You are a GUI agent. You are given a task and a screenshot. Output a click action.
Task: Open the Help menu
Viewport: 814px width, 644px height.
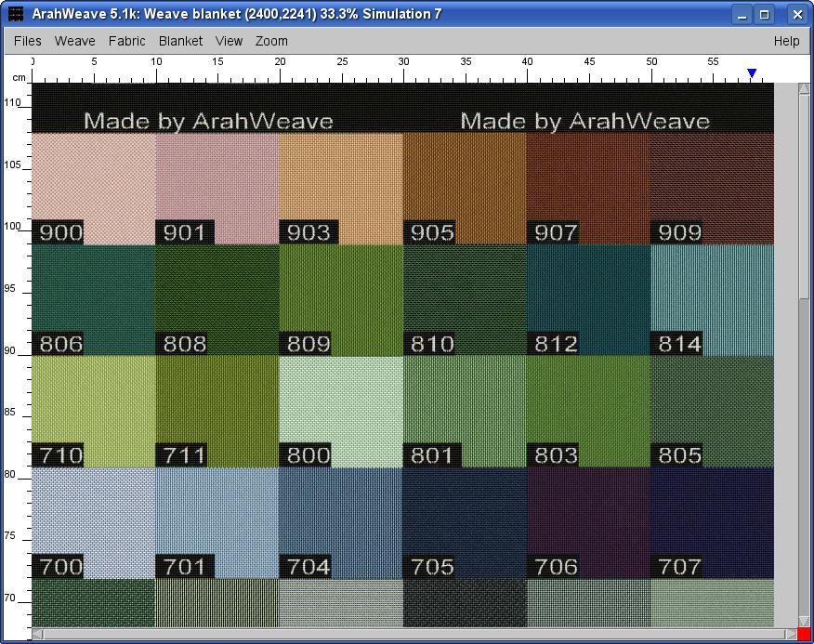pos(786,41)
